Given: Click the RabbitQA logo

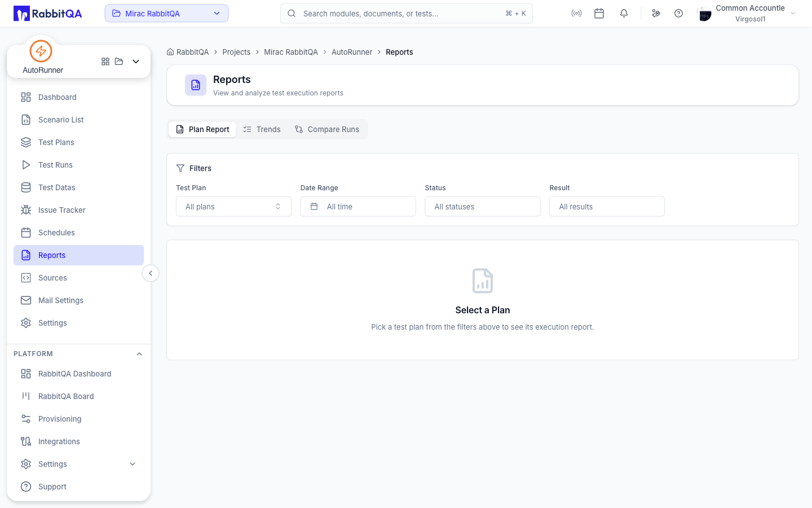Looking at the screenshot, I should (x=48, y=14).
